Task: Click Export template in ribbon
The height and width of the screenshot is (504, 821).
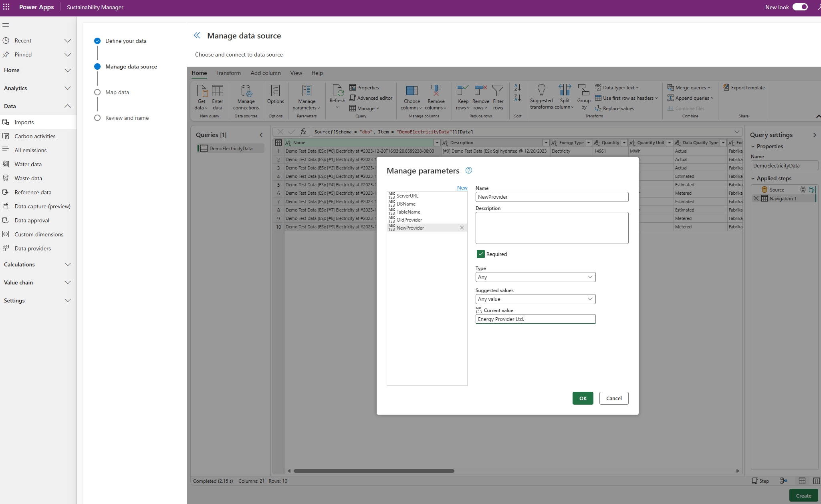Action: [744, 88]
